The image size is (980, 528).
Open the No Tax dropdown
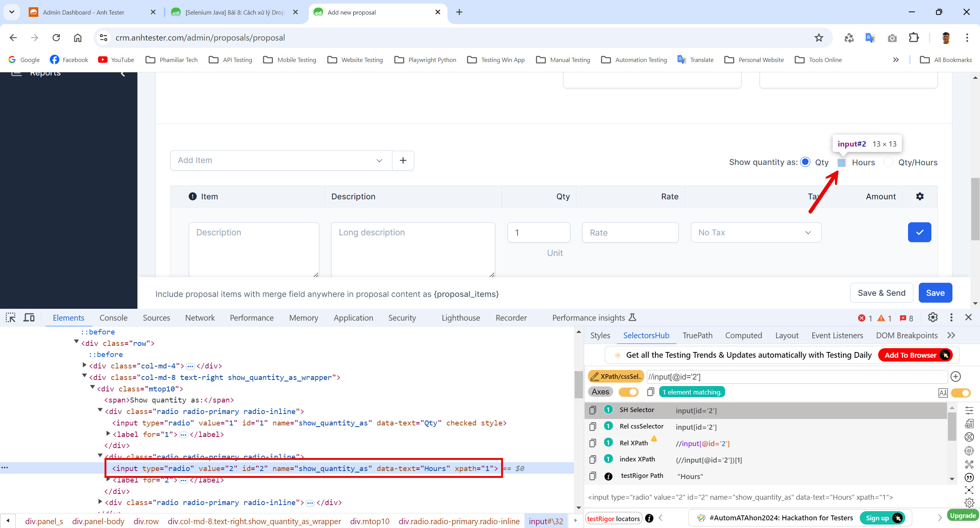pos(754,233)
